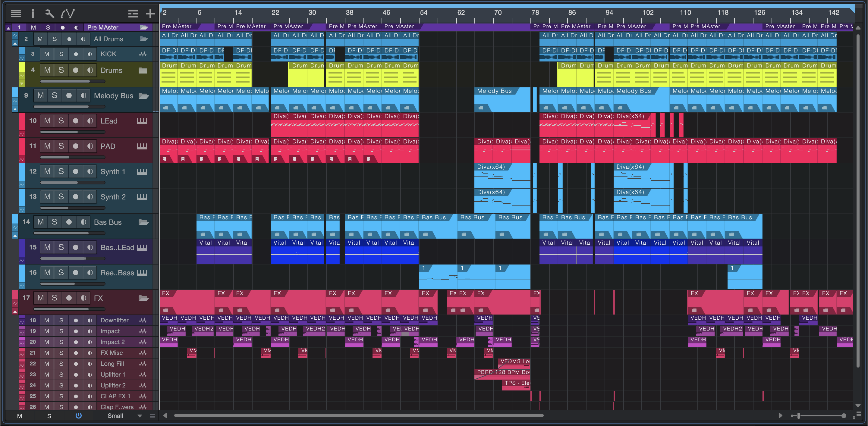Open the track list hamburger icon
The width and height of the screenshot is (868, 426).
[16, 14]
